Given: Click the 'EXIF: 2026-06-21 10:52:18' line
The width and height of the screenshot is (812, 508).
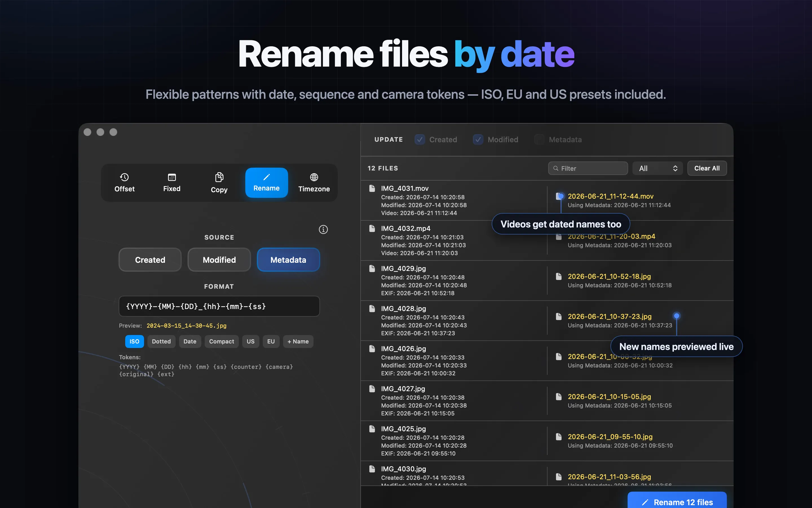Looking at the screenshot, I should [x=418, y=293].
